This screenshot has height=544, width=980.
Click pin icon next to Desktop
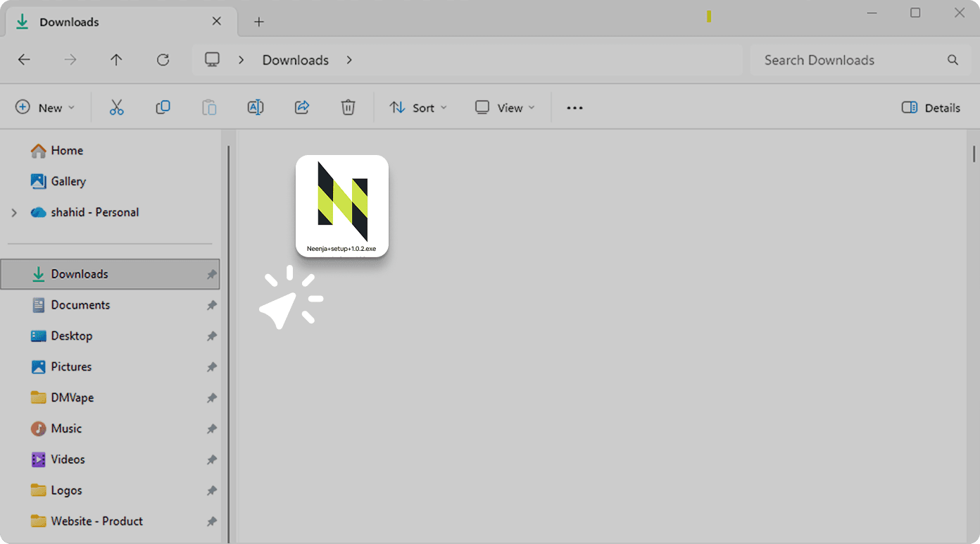pyautogui.click(x=211, y=336)
